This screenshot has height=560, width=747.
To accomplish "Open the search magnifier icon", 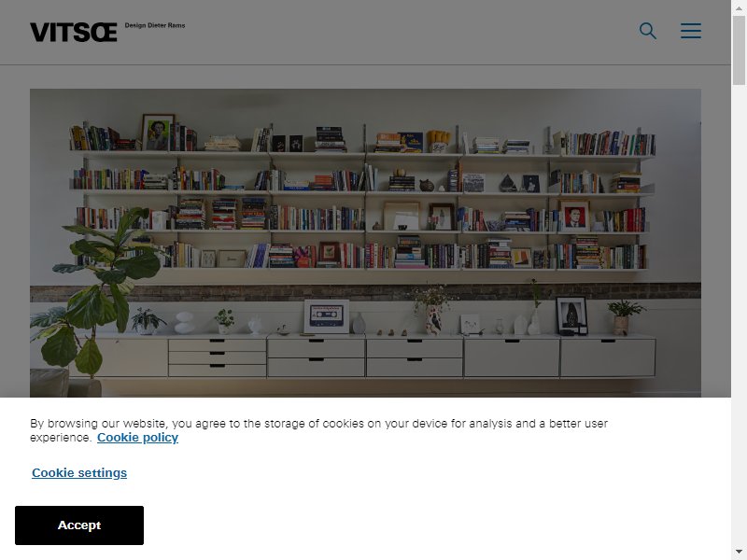I will coord(647,31).
